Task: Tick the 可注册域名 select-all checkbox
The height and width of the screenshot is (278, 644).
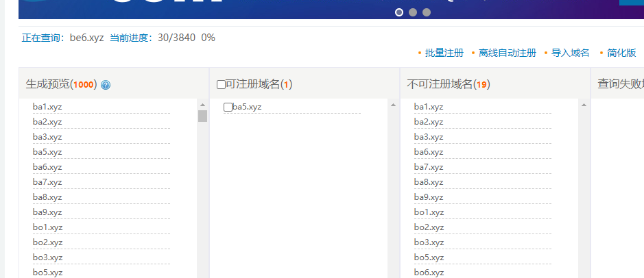Action: click(x=221, y=85)
